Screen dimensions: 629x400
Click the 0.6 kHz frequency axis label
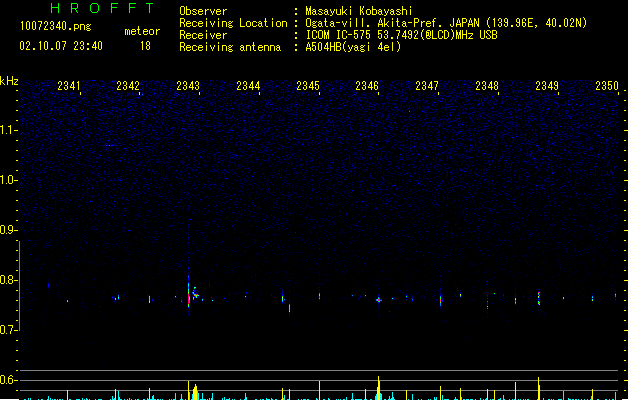coord(8,380)
